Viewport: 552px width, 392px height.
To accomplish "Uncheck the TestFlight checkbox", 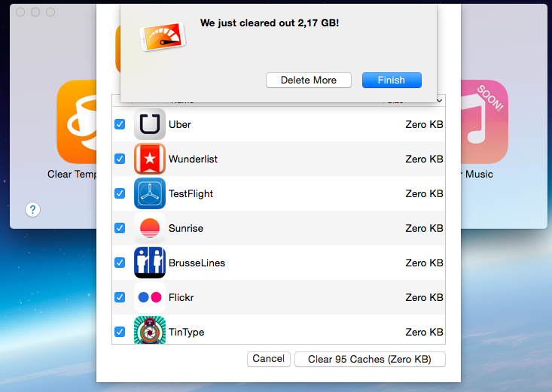I will [120, 193].
